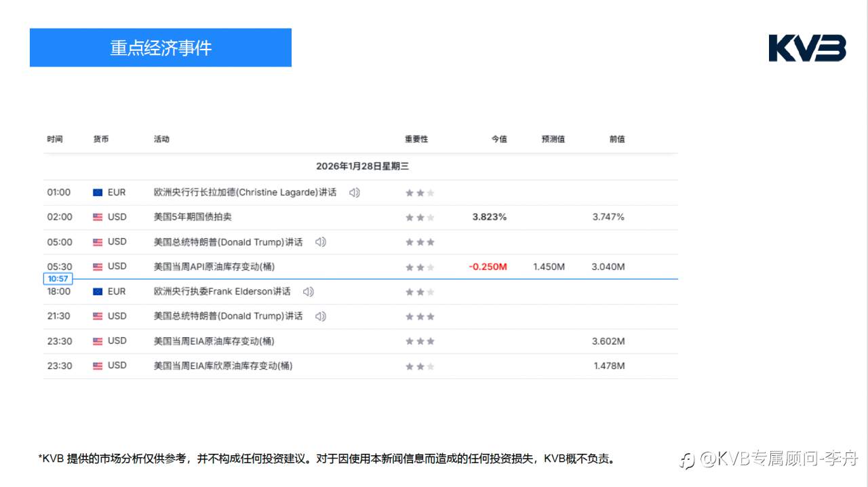This screenshot has width=868, height=487.
Task: Click the 重点经济事件 blue banner
Action: point(161,47)
